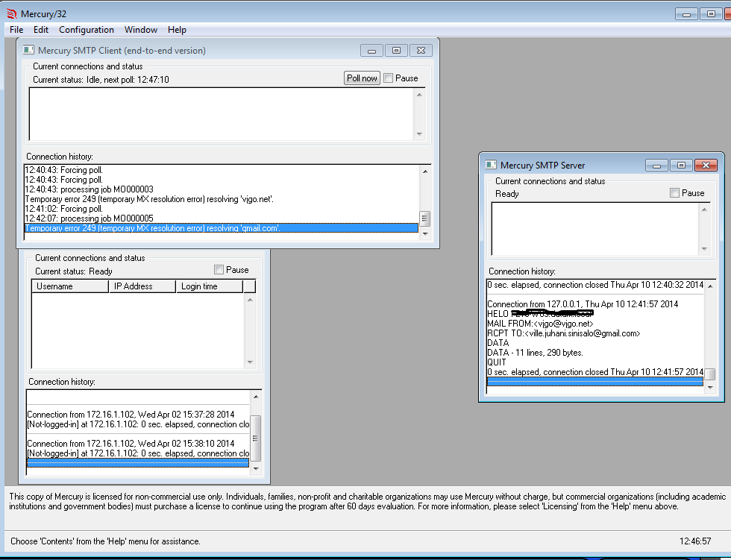This screenshot has height=560, width=731.
Task: Click scroll down arrow in SMTP Server connections box
Action: click(x=704, y=249)
